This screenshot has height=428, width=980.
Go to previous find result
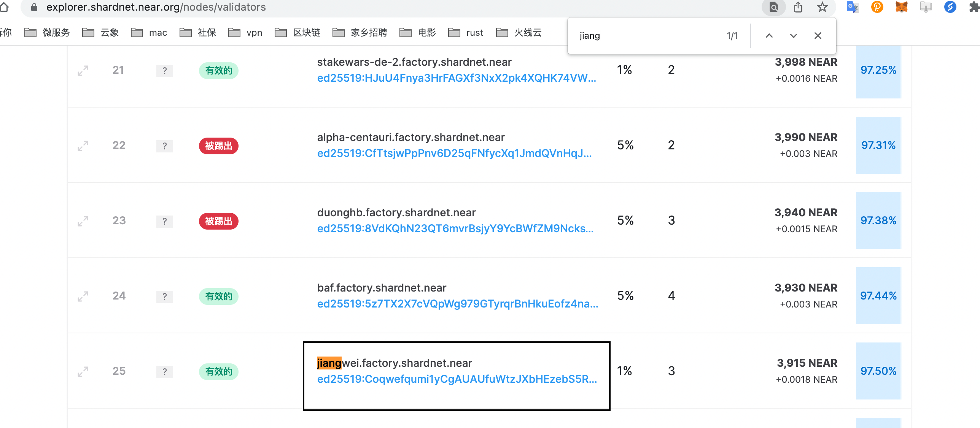point(769,36)
